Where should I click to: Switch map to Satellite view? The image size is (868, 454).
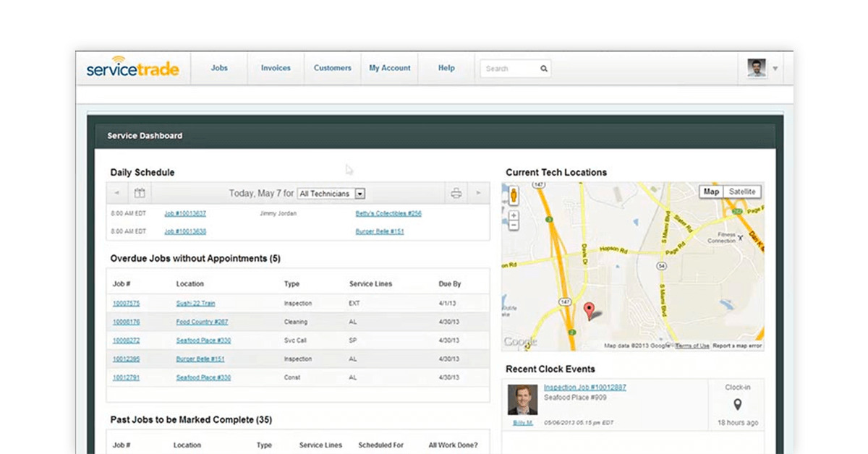pos(742,192)
